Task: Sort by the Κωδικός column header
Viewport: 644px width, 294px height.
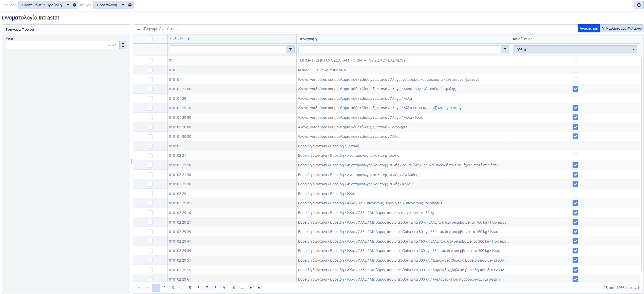Action: pyautogui.click(x=176, y=39)
